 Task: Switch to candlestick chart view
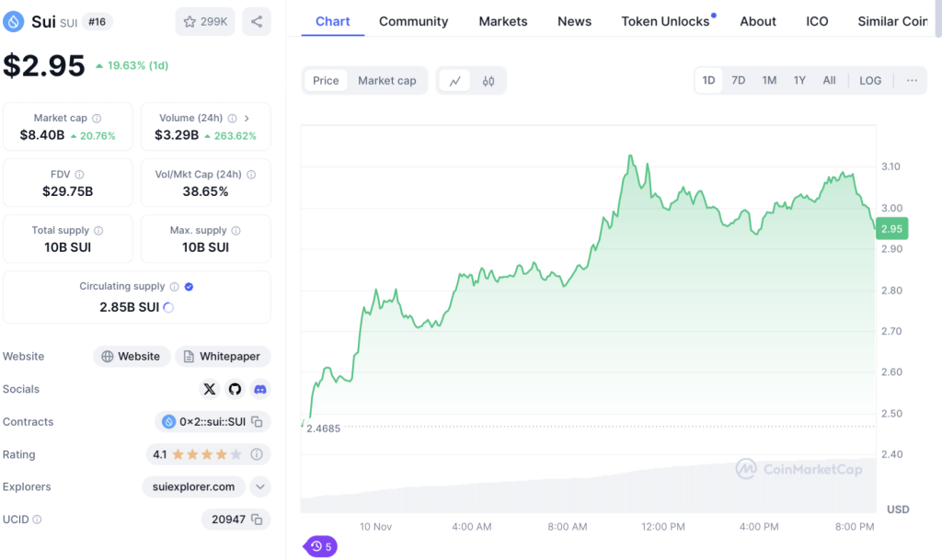pyautogui.click(x=488, y=80)
